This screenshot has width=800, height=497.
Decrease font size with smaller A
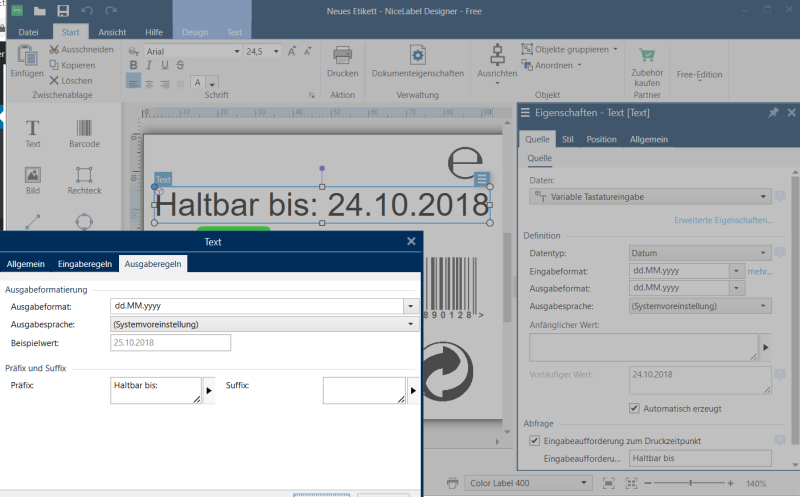pyautogui.click(x=308, y=51)
